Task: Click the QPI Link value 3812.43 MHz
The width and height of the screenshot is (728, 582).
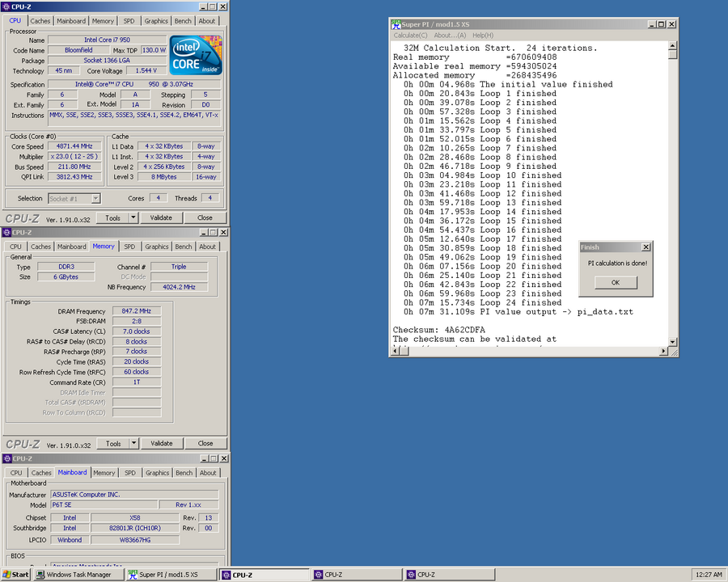Action: (74, 177)
